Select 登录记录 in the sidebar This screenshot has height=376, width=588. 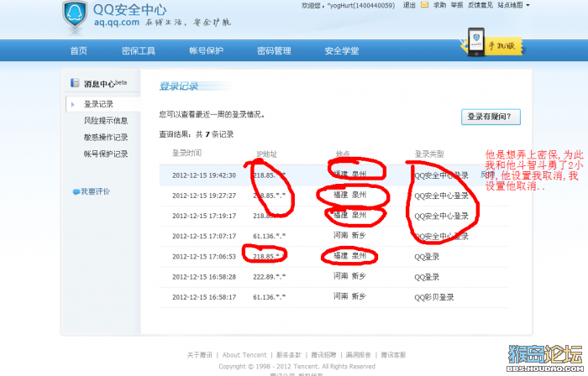pyautogui.click(x=98, y=104)
